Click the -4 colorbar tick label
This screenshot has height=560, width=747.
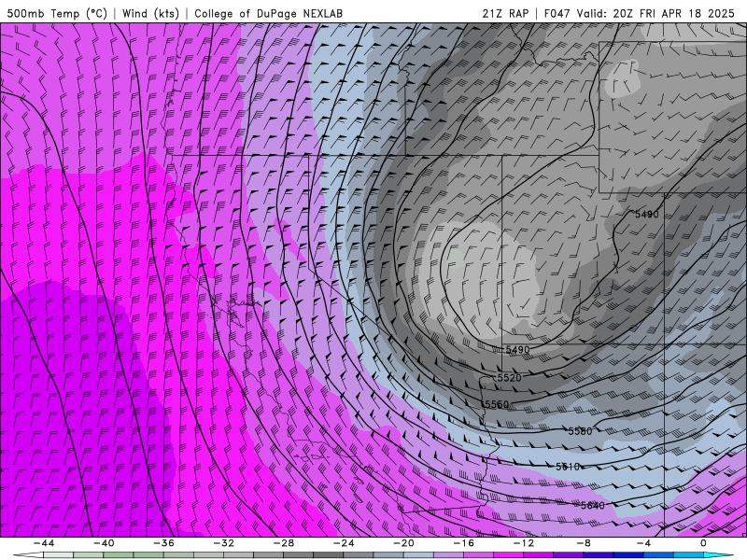tap(643, 543)
